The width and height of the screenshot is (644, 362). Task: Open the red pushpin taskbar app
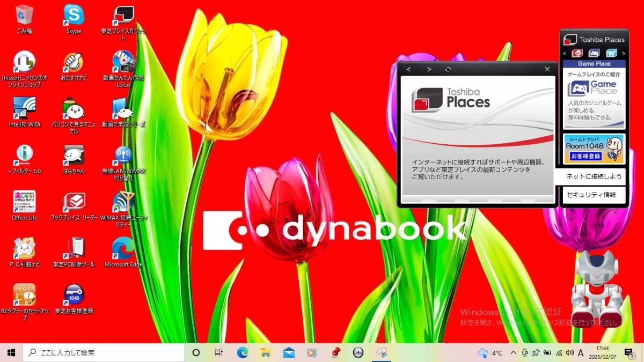click(x=335, y=352)
